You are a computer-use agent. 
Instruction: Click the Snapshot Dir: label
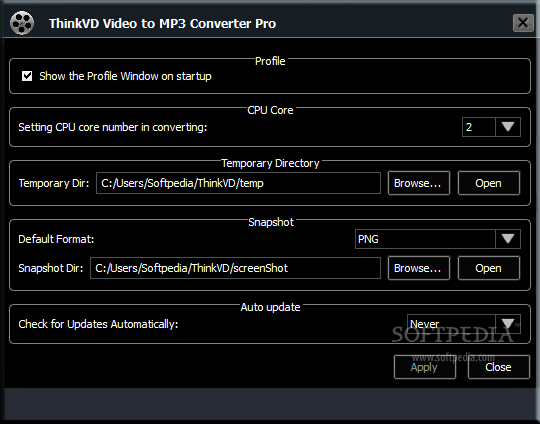[x=51, y=268]
